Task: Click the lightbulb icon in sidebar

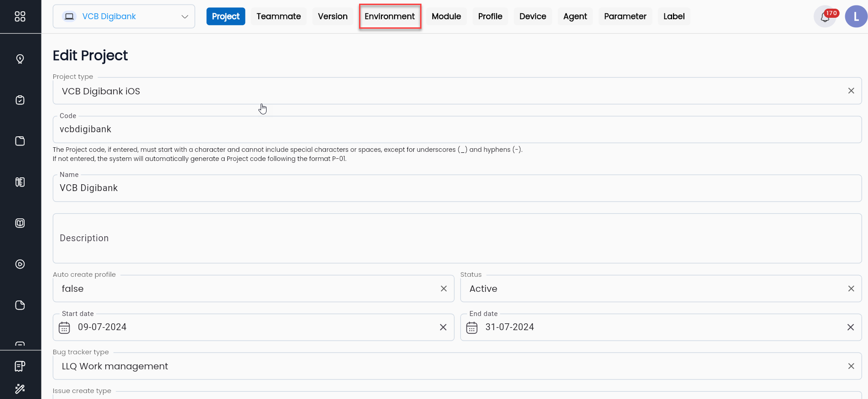Action: (x=20, y=59)
